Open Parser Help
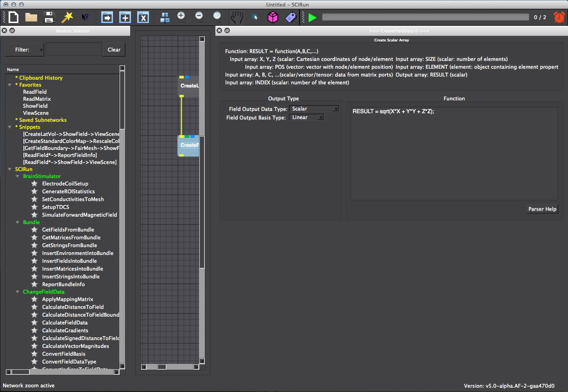Screen dimensions: 568x392 [x=542, y=209]
